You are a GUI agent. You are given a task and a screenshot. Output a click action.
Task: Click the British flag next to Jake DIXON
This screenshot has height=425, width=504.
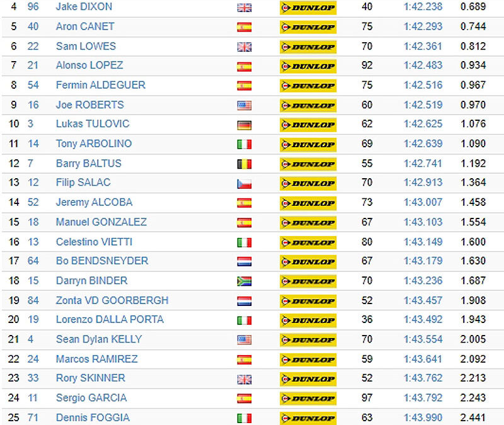pos(244,8)
